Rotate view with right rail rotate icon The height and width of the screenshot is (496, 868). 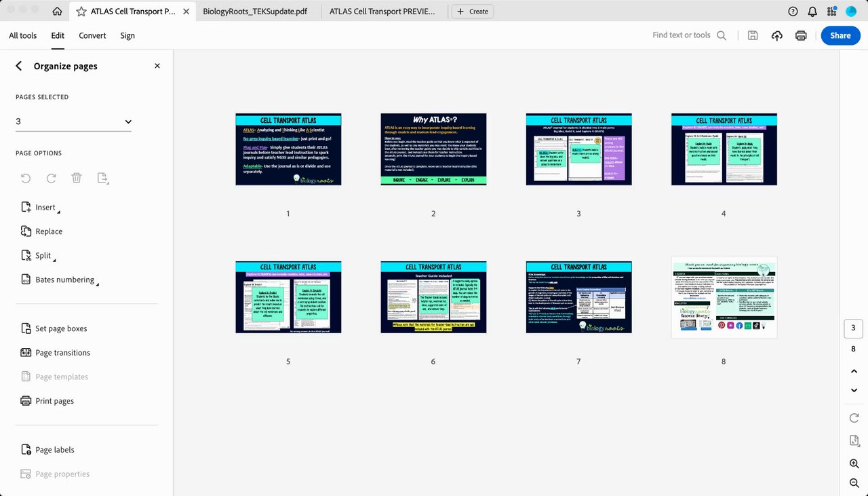coord(854,417)
